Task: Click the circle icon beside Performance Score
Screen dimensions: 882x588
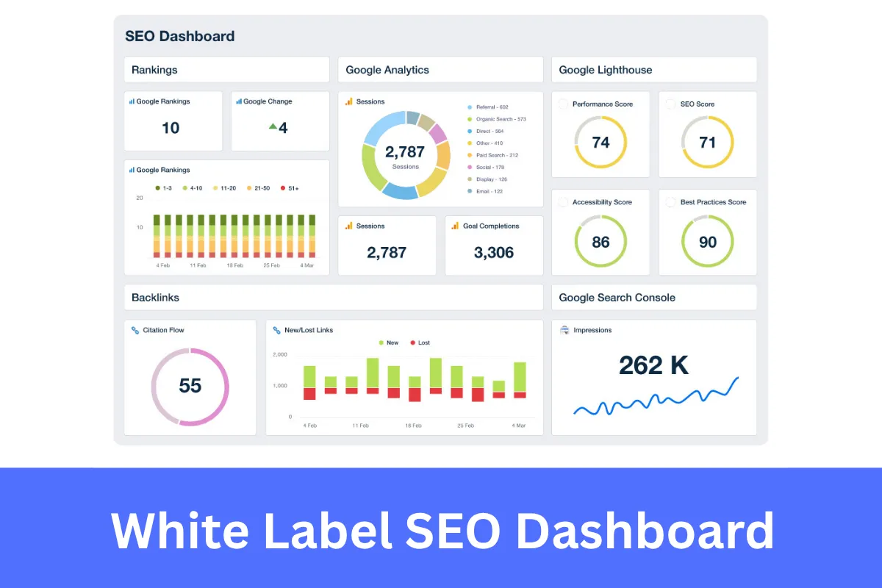Action: pos(564,104)
